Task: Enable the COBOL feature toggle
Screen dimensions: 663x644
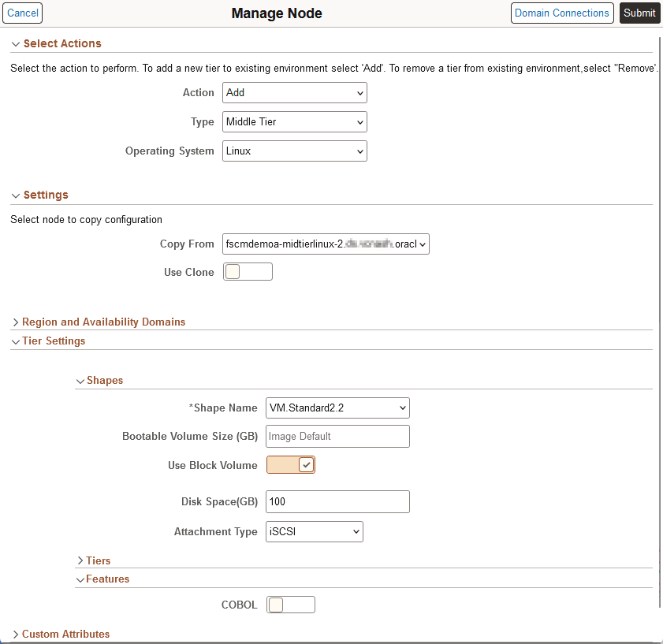Action: coord(291,605)
